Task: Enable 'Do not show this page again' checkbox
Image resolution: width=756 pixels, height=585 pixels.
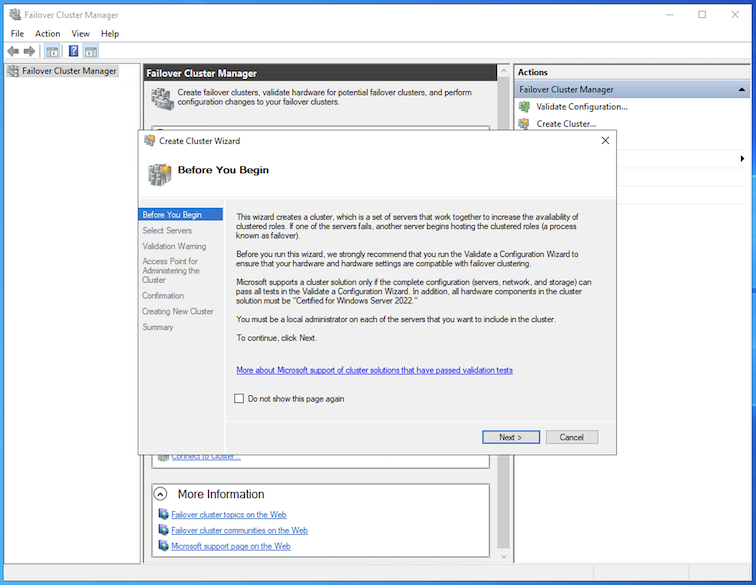Action: 239,398
